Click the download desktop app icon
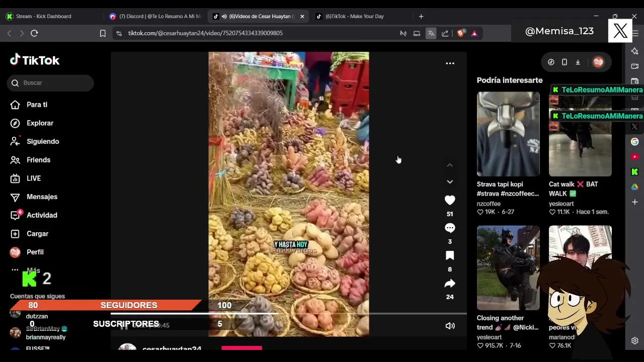644x362 pixels. click(578, 62)
